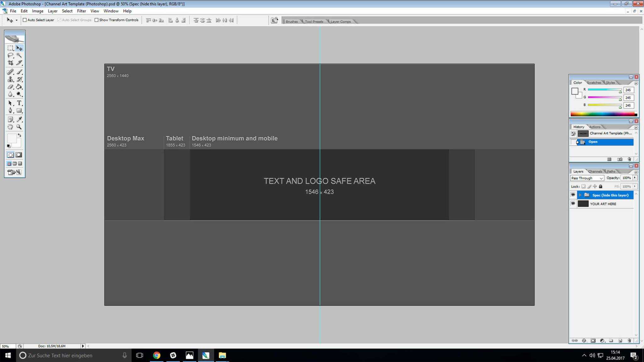
Task: Select the Zoom tool
Action: pos(19,127)
